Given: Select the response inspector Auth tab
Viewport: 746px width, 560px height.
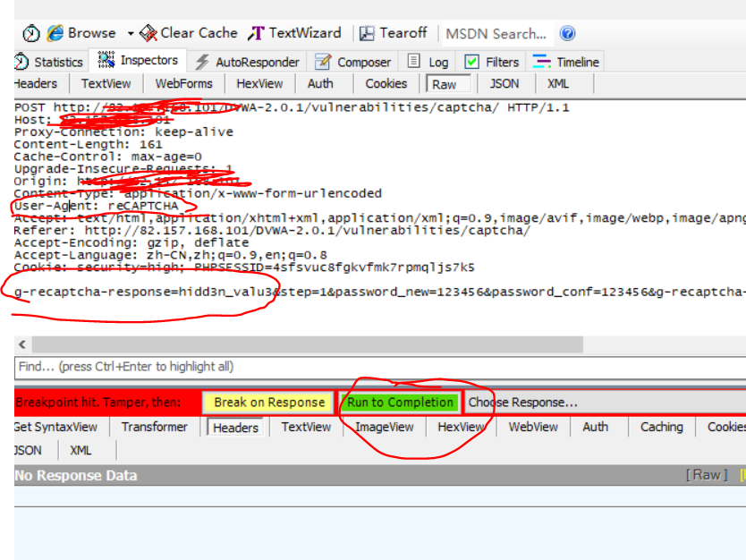Looking at the screenshot, I should 596,428.
